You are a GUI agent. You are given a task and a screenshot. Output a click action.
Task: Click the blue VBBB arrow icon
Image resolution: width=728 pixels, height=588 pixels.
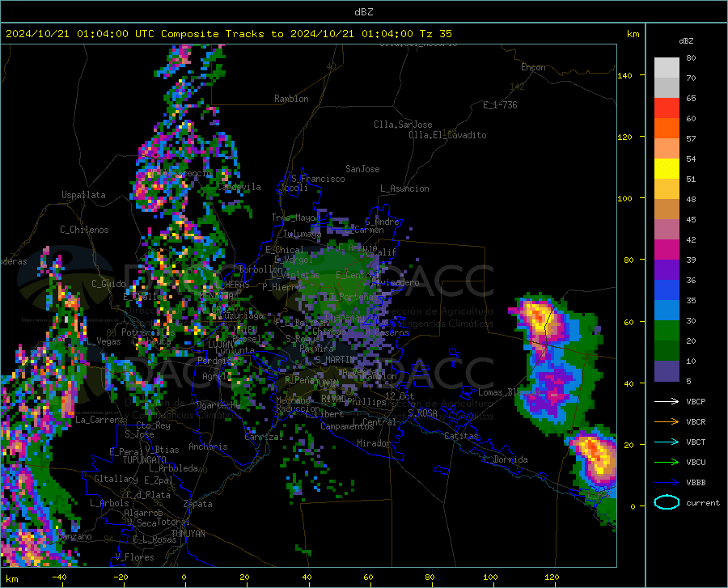coord(667,483)
